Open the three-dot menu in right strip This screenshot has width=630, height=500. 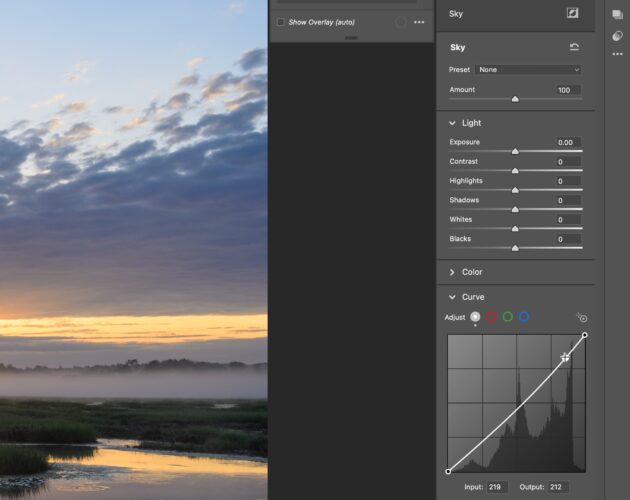(x=617, y=54)
